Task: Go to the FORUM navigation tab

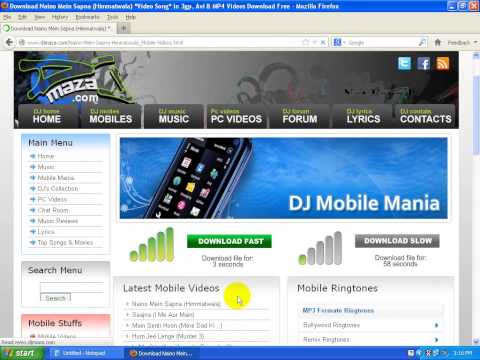Action: click(300, 116)
